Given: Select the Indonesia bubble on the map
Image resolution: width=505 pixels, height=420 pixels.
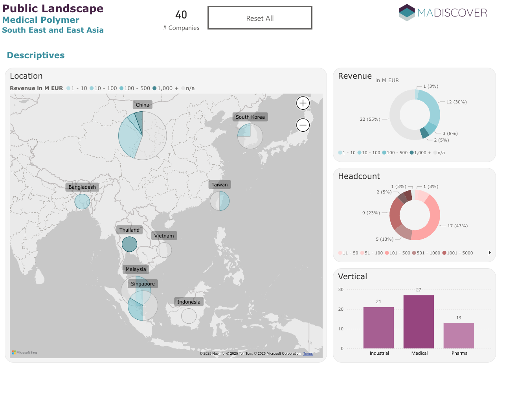Looking at the screenshot, I should coord(189,316).
